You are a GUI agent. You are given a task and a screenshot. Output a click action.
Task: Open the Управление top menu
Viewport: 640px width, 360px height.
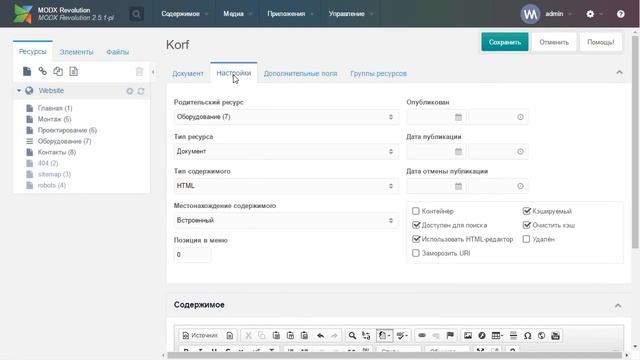click(351, 14)
